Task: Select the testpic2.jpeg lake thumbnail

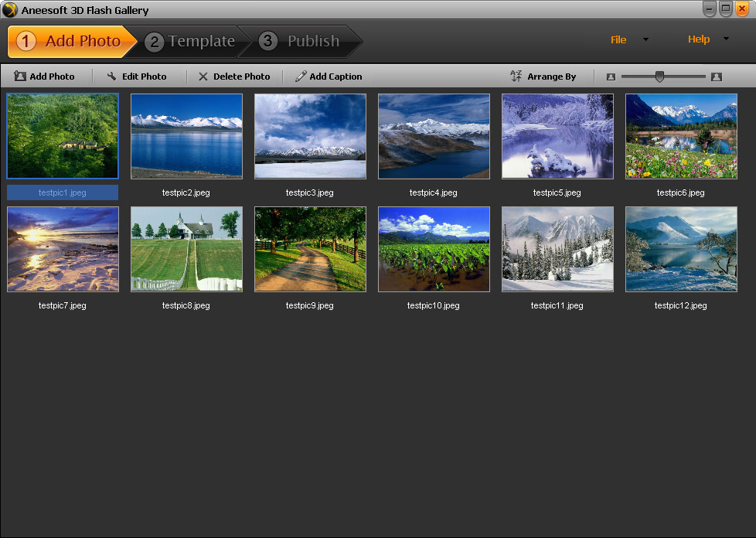Action: click(186, 136)
